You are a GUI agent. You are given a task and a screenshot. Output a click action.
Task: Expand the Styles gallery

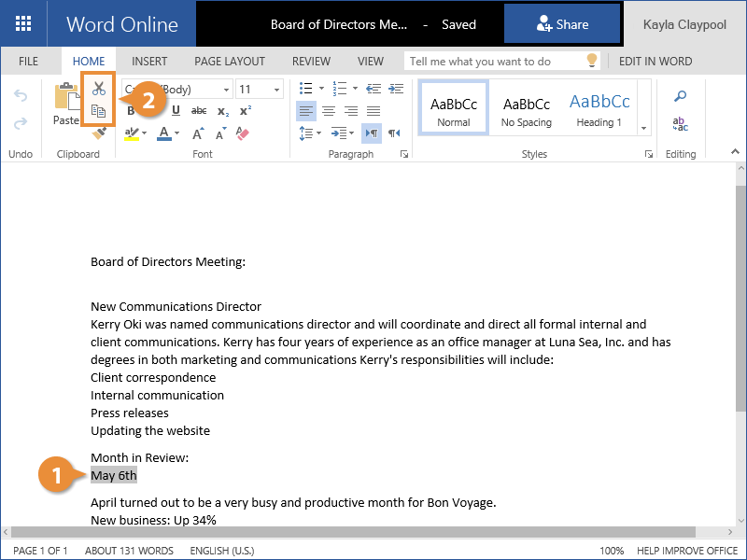point(643,127)
